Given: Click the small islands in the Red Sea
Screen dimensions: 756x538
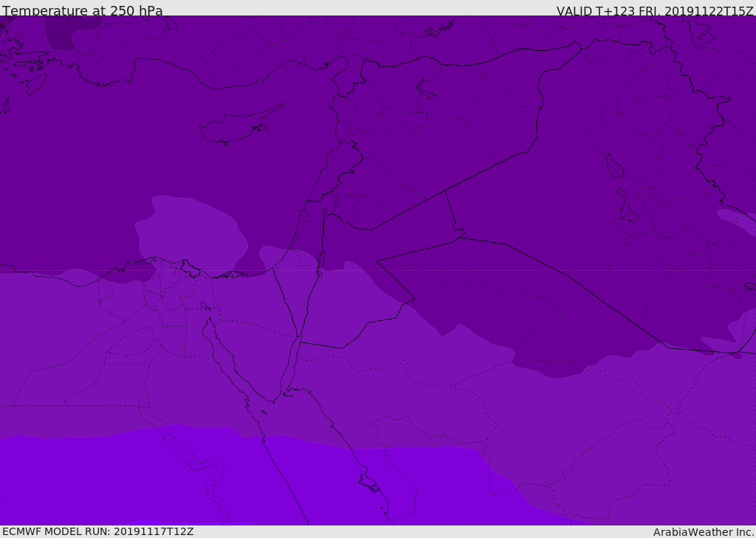Looking at the screenshot, I should click(369, 483).
